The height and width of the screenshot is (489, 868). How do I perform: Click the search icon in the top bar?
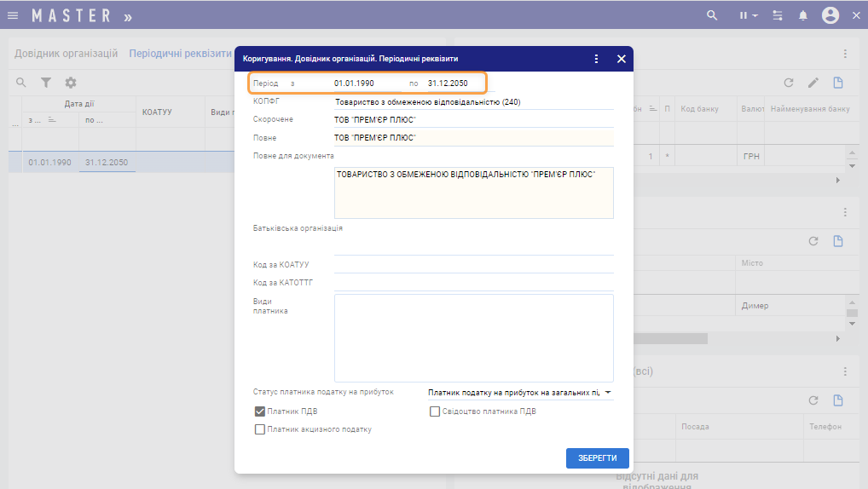(x=712, y=15)
